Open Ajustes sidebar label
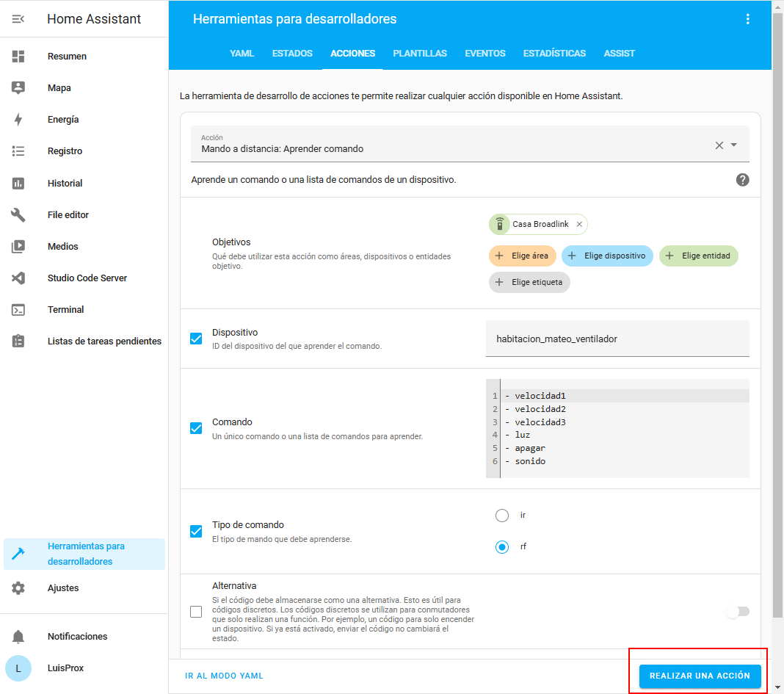The image size is (784, 694). [x=63, y=588]
